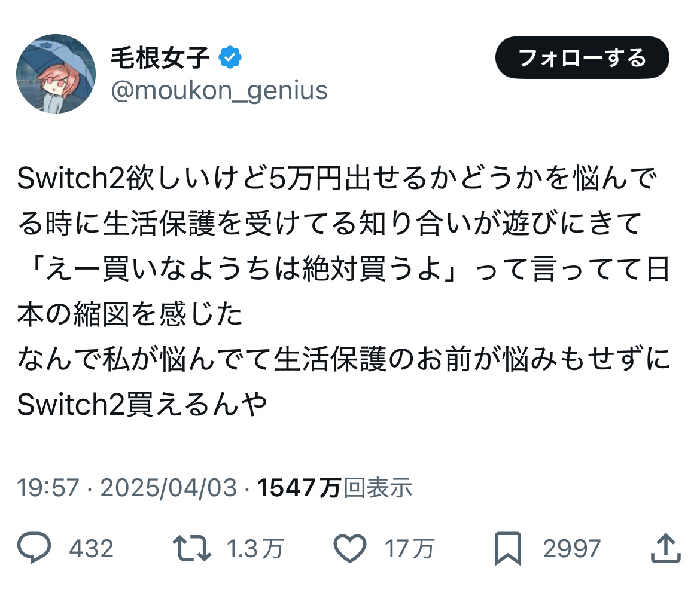Click the 2025/04/03 post date

pyautogui.click(x=169, y=488)
